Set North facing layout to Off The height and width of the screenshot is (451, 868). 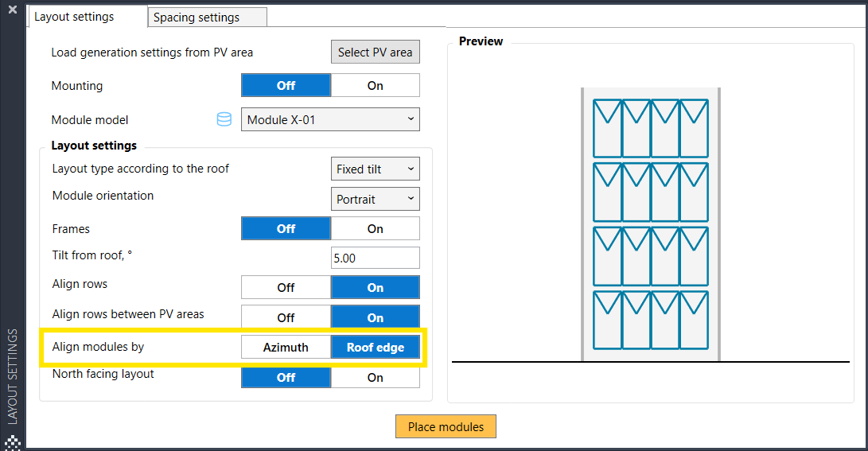pyautogui.click(x=286, y=377)
